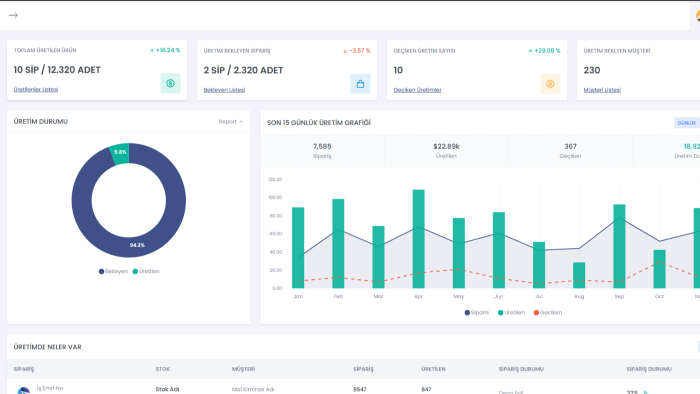Click the 5.8% green donut segment
Viewport: 700px width, 394px height.
120,153
